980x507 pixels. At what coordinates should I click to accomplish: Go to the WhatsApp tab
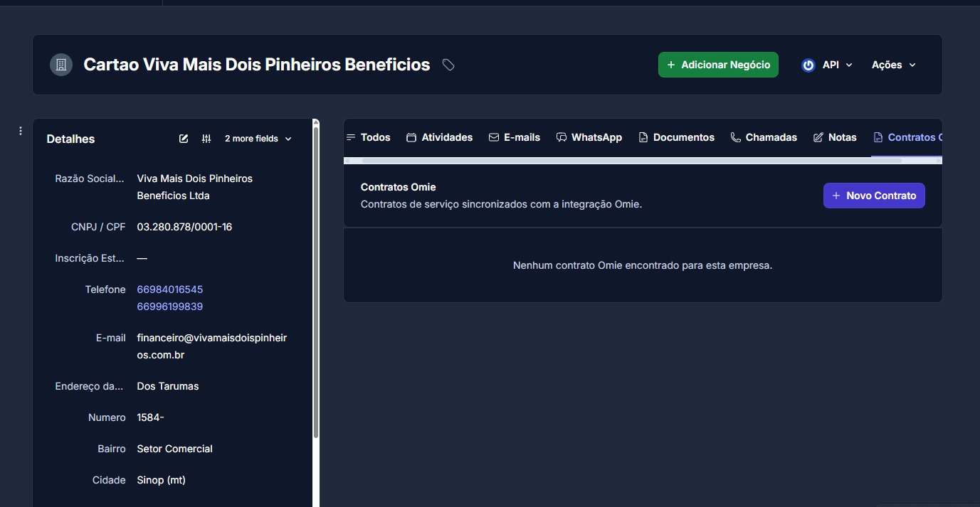pyautogui.click(x=589, y=137)
